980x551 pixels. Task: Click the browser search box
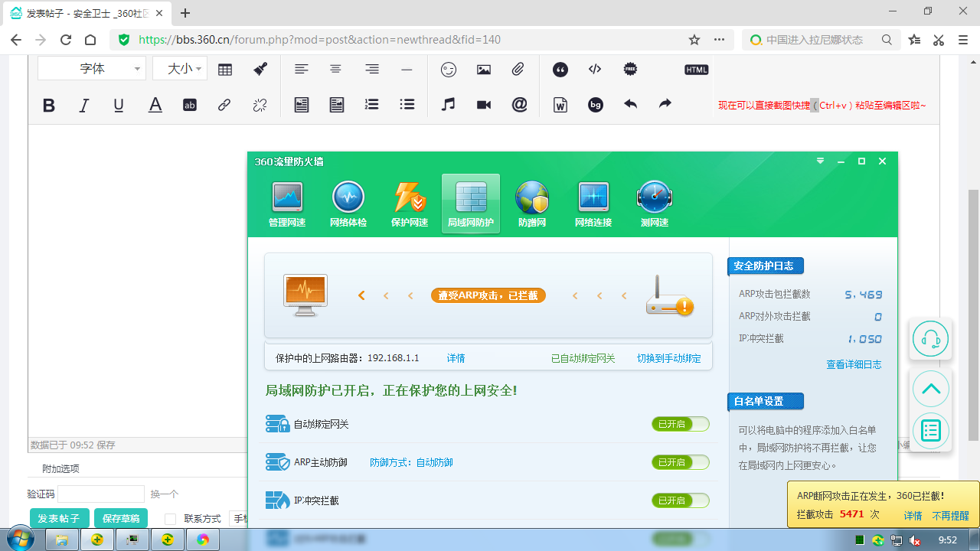point(821,40)
